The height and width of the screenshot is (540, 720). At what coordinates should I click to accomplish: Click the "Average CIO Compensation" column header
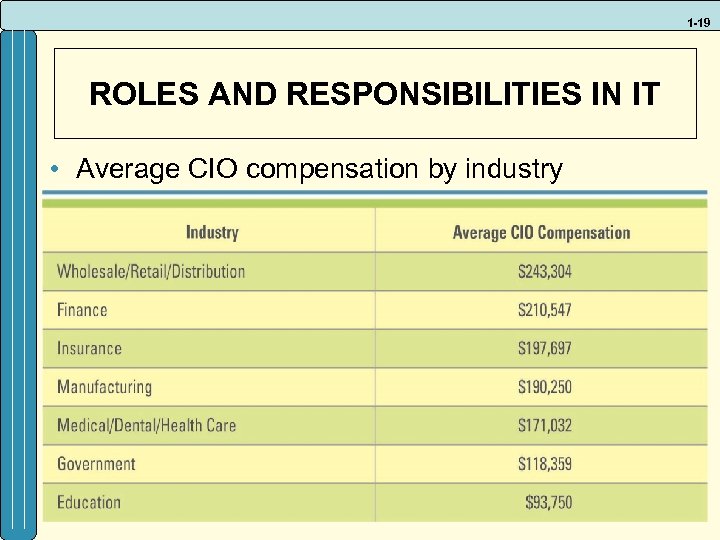pos(541,232)
